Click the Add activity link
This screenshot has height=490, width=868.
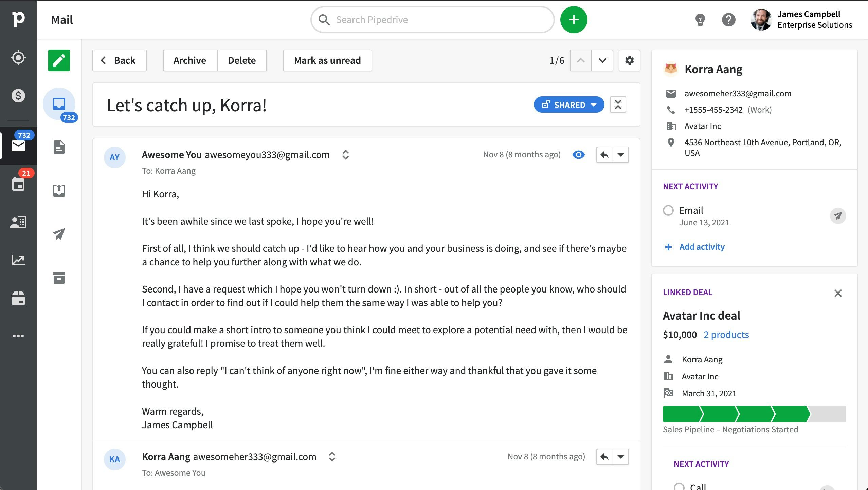(x=702, y=247)
